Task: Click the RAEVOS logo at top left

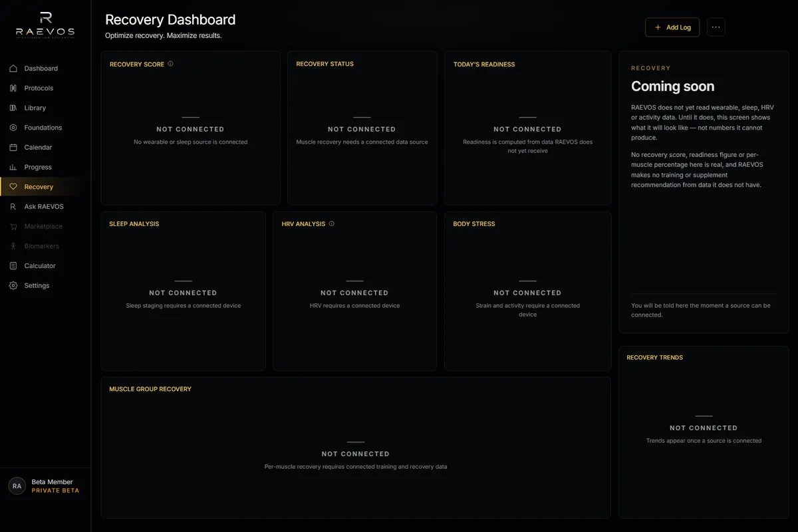Action: click(x=45, y=25)
